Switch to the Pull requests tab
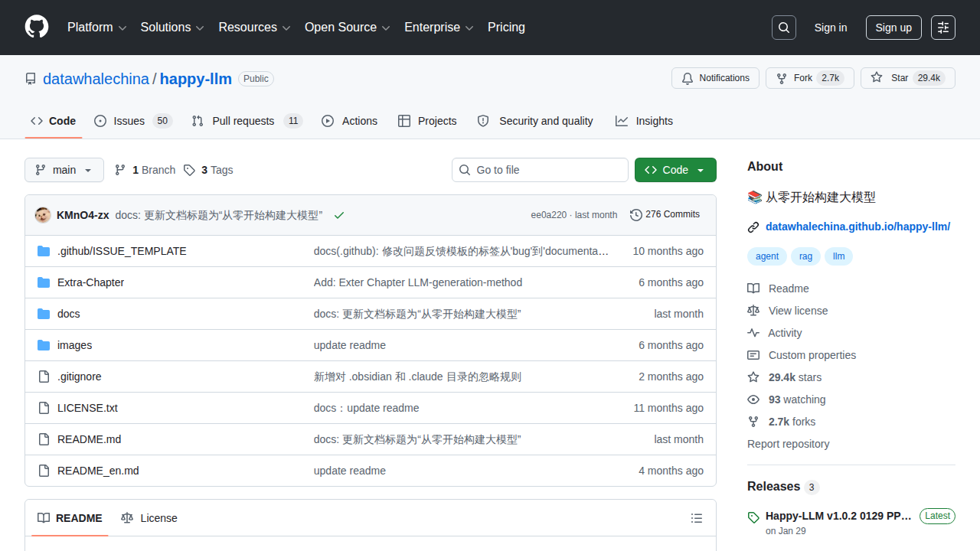 (x=247, y=121)
